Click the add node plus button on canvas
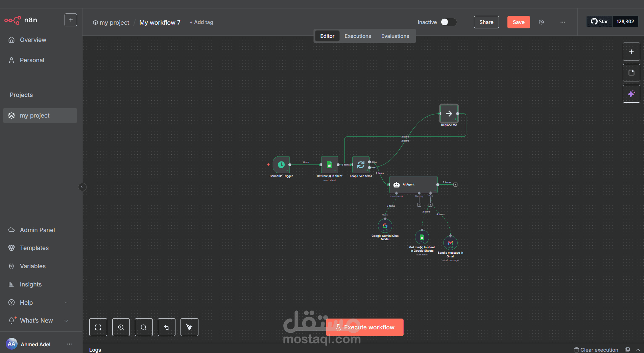Viewport: 644px width, 353px height. click(x=631, y=52)
